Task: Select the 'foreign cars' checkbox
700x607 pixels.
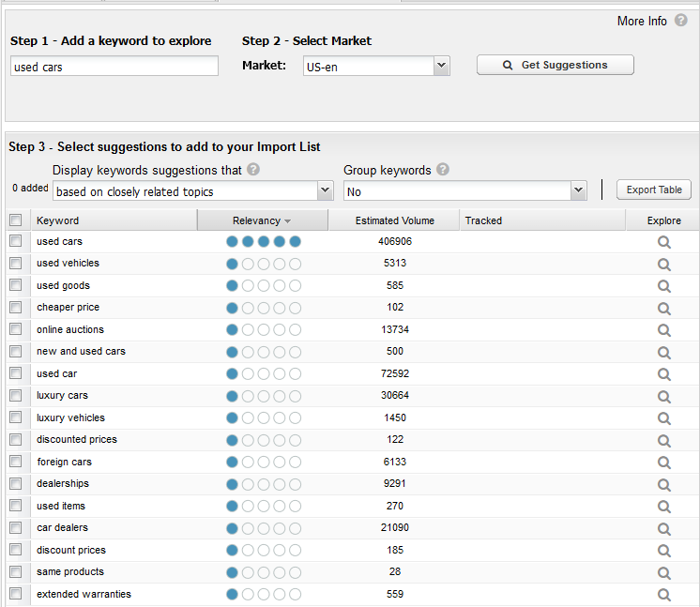Action: [x=16, y=461]
